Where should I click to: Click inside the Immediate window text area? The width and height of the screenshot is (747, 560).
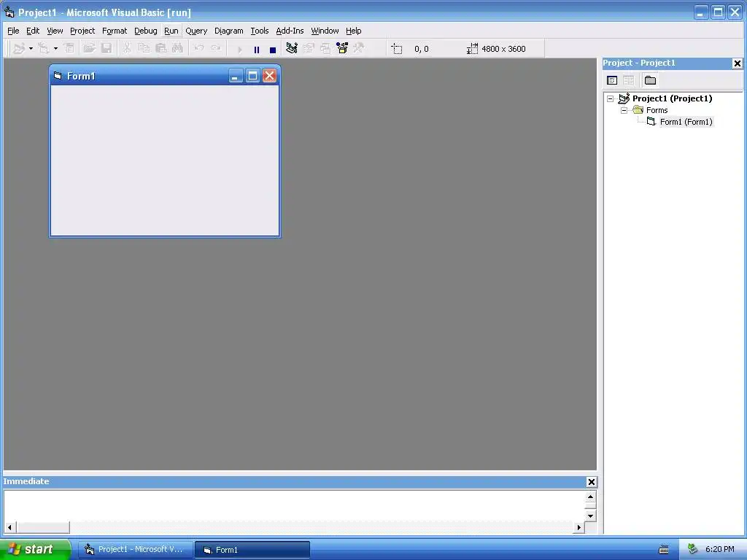295,506
